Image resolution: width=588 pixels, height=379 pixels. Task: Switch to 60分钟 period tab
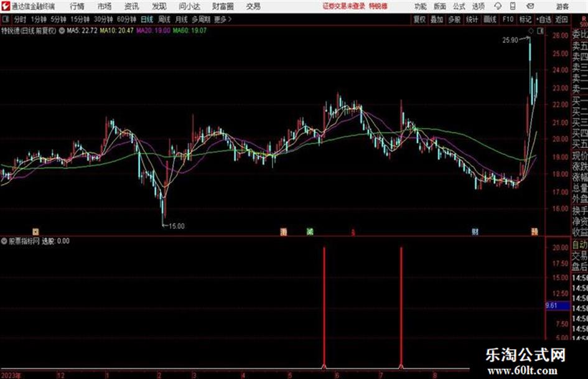pyautogui.click(x=126, y=19)
